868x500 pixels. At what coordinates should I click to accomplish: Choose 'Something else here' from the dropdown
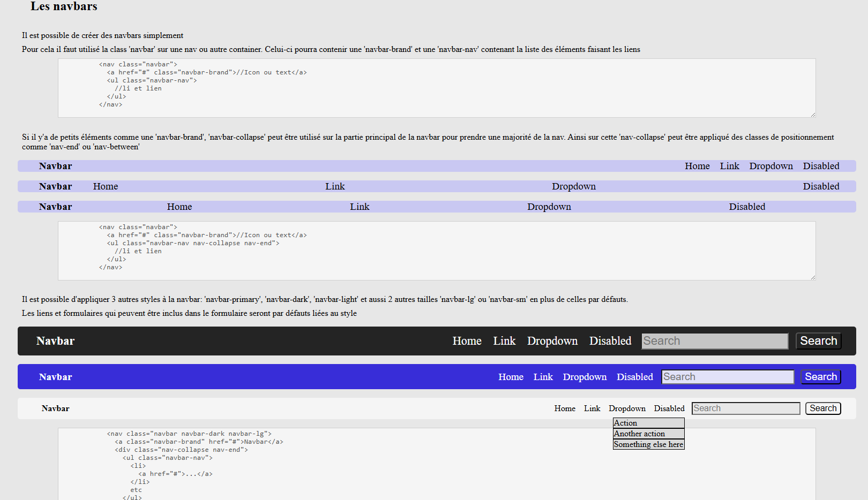pos(648,444)
